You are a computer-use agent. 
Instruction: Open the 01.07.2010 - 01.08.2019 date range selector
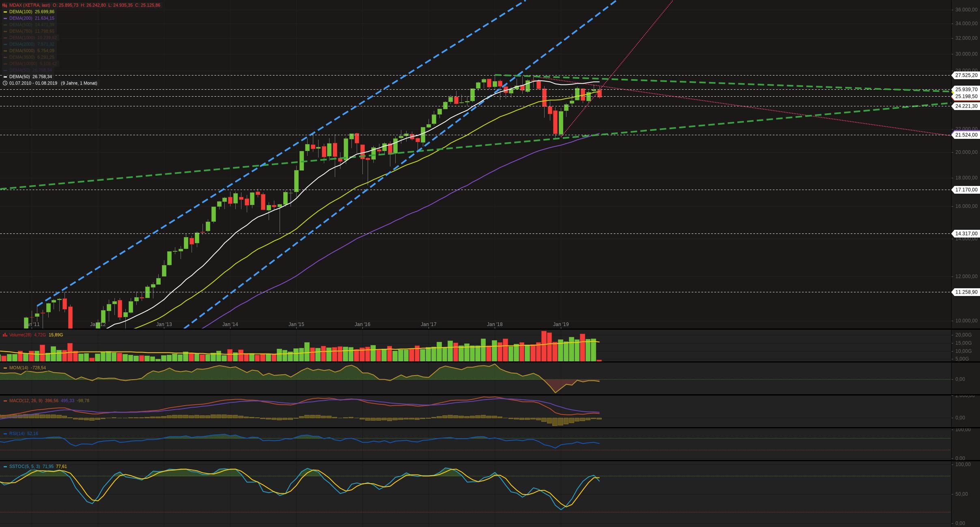(x=33, y=83)
